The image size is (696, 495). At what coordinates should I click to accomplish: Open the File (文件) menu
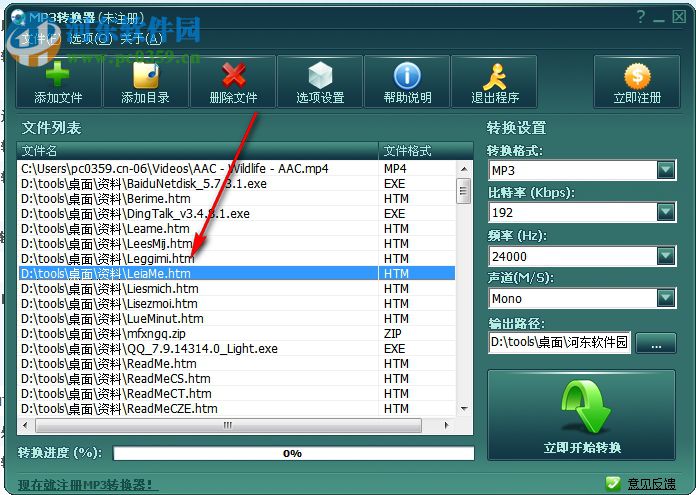41,39
